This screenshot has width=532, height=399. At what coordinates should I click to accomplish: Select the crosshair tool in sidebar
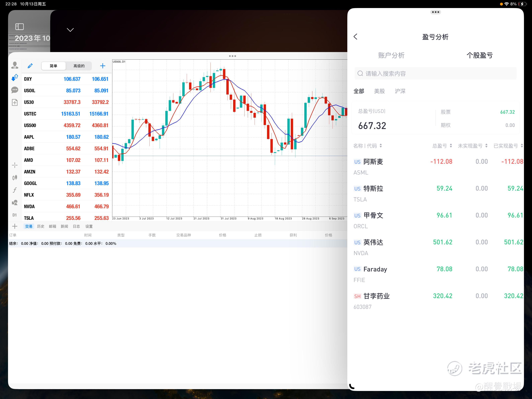[x=15, y=165]
